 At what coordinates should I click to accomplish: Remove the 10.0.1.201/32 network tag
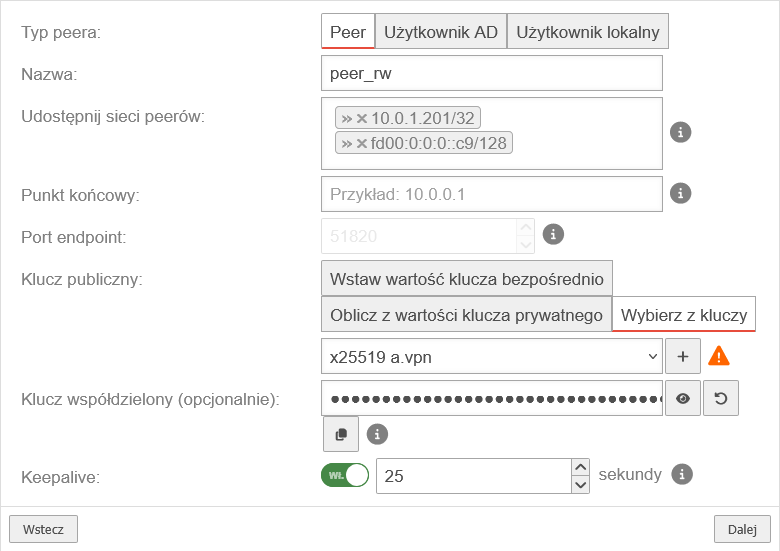(x=362, y=118)
